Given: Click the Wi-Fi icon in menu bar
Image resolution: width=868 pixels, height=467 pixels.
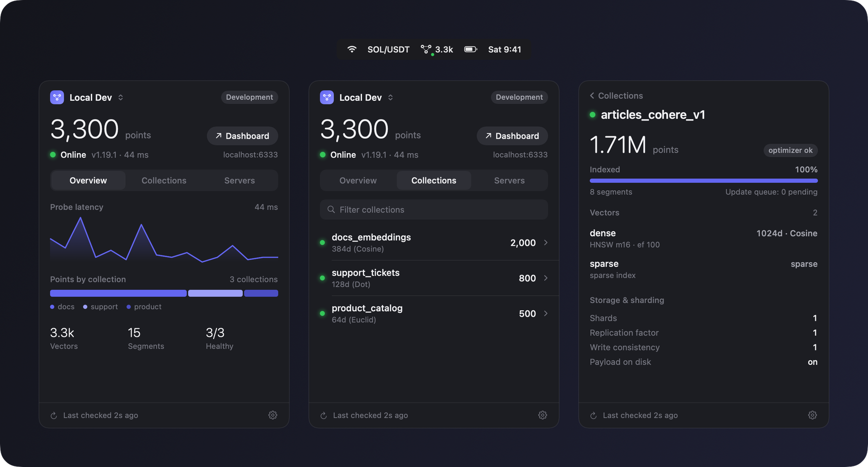Looking at the screenshot, I should (x=352, y=49).
